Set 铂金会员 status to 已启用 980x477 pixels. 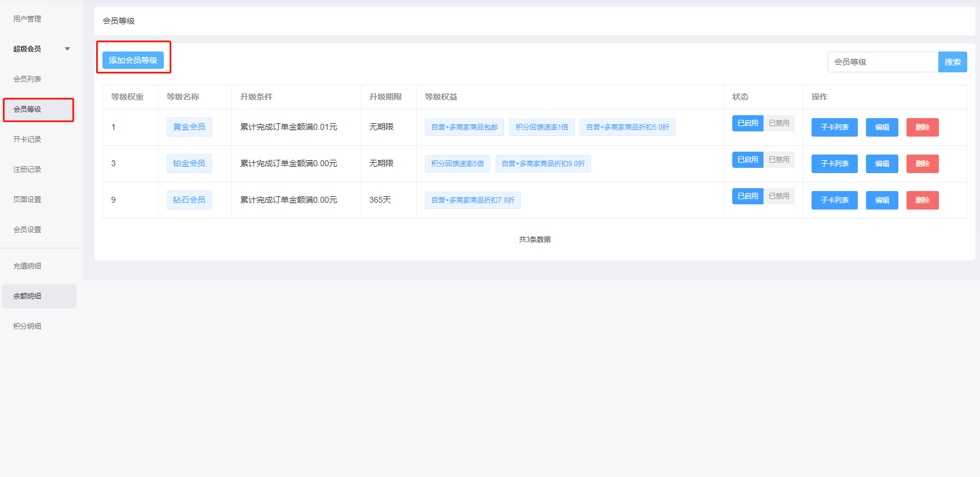pos(748,160)
